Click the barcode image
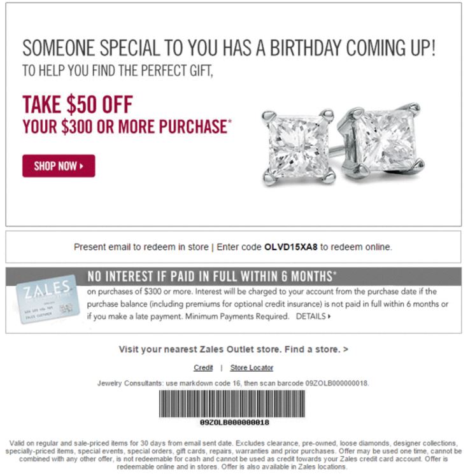The width and height of the screenshot is (468, 476). [232, 403]
